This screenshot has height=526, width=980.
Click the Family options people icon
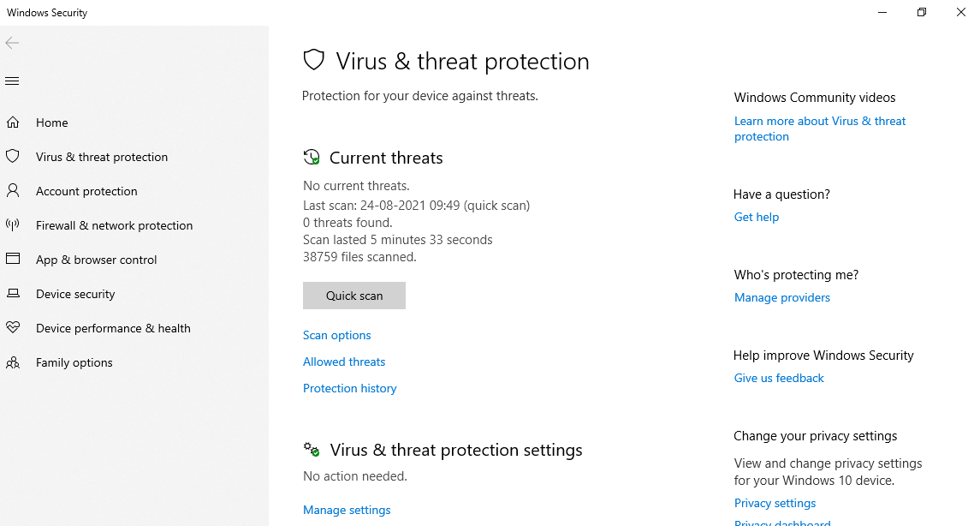pos(13,362)
